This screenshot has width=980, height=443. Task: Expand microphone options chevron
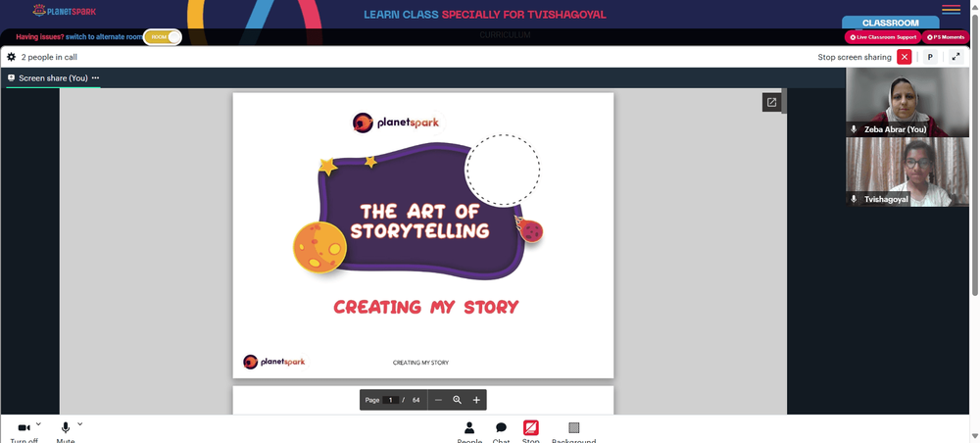[x=79, y=424]
